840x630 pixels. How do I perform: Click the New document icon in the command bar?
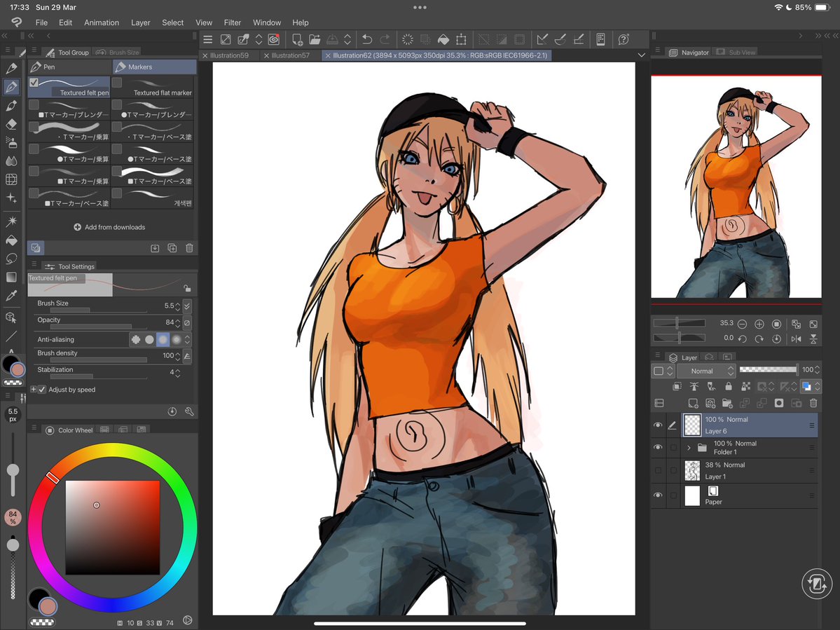[x=297, y=39]
